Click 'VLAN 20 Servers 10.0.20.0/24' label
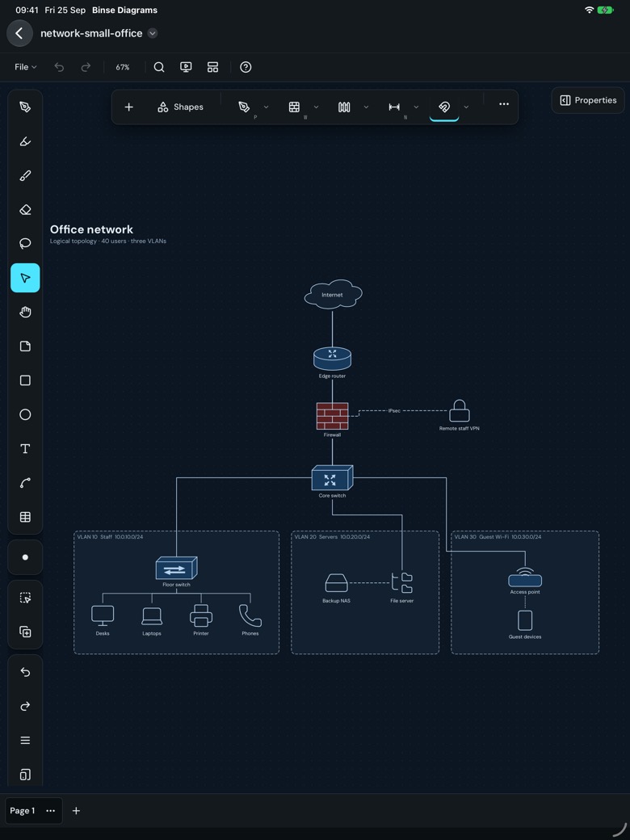The width and height of the screenshot is (630, 840). pos(332,537)
